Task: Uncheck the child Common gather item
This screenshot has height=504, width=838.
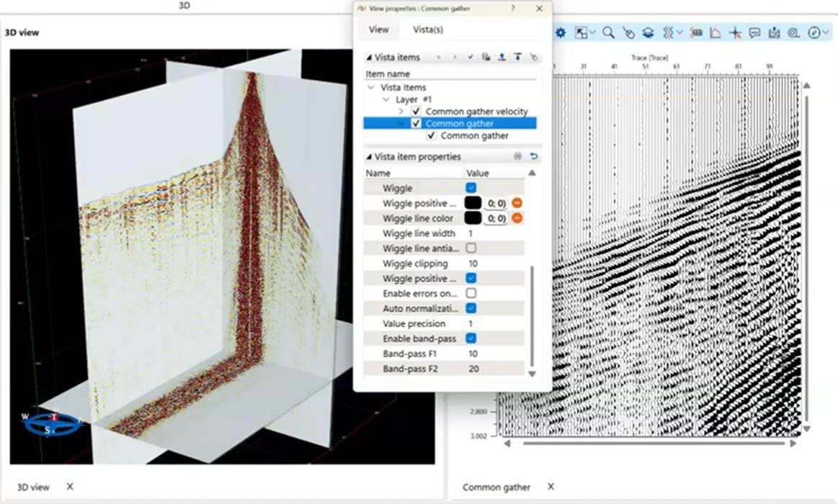Action: [431, 135]
